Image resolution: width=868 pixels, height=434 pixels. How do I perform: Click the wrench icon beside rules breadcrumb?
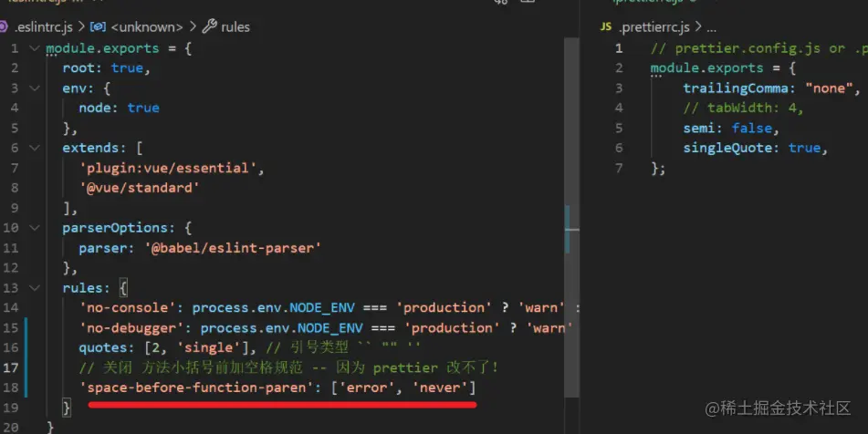point(209,26)
